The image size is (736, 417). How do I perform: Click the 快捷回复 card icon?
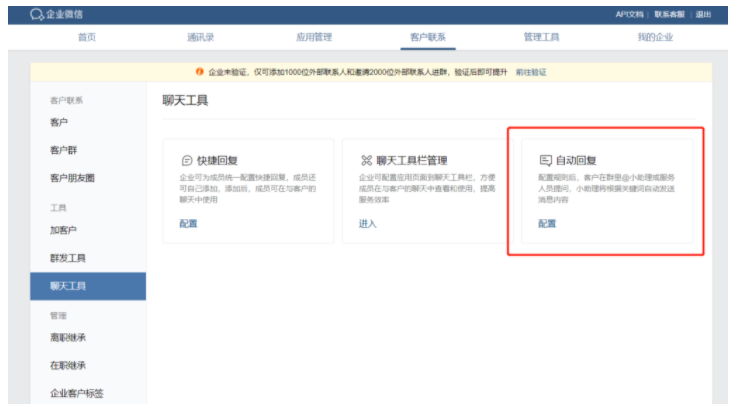coord(187,161)
